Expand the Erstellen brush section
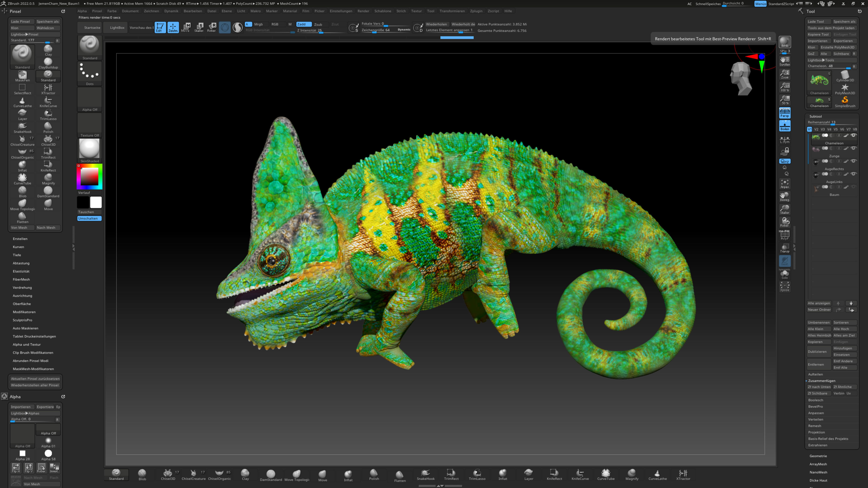The image size is (868, 488). 20,239
